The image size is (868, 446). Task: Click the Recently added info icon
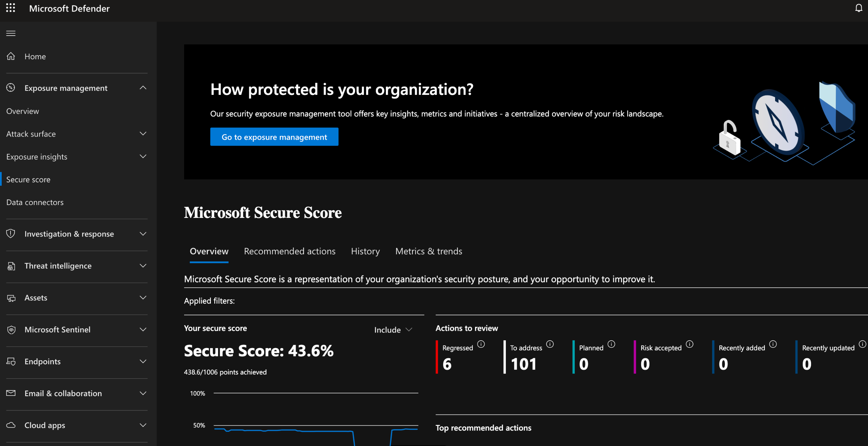pyautogui.click(x=773, y=344)
